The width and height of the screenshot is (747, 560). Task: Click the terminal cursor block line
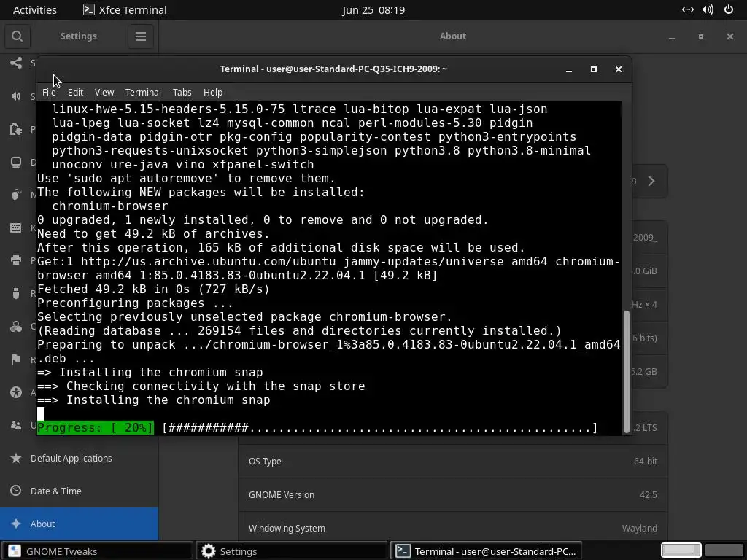[41, 413]
